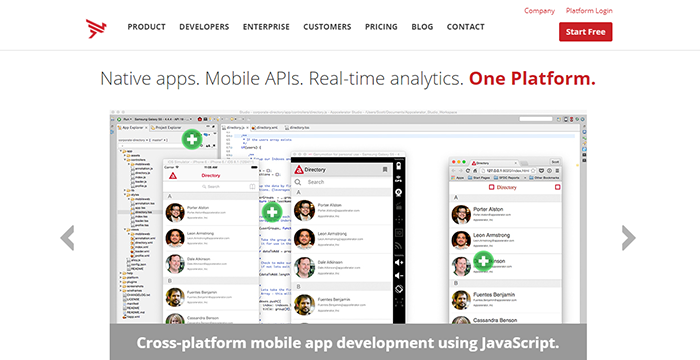Click the search magnifier in Android Directory app
Image resolution: width=700 pixels, height=360 pixels.
click(298, 182)
